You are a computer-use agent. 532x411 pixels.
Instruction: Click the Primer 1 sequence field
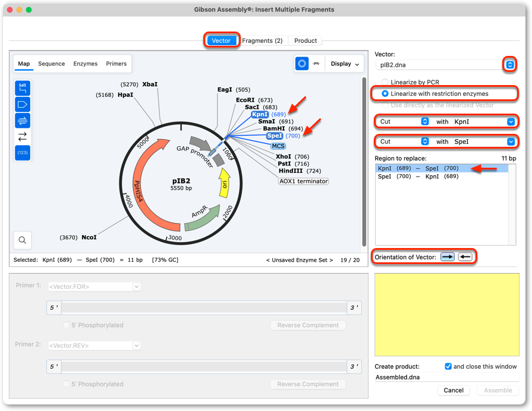click(204, 308)
